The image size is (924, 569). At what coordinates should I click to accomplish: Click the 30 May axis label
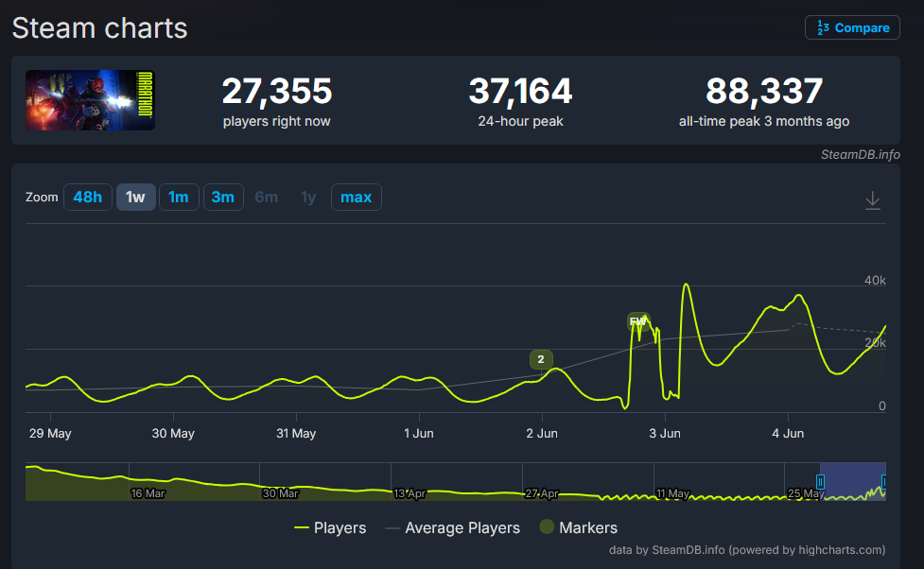(x=173, y=434)
